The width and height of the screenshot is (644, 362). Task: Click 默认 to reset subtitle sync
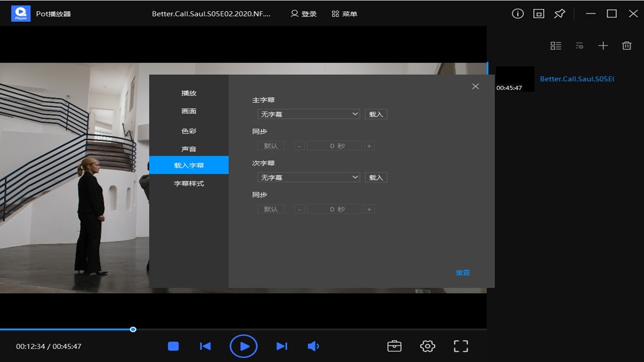[271, 145]
